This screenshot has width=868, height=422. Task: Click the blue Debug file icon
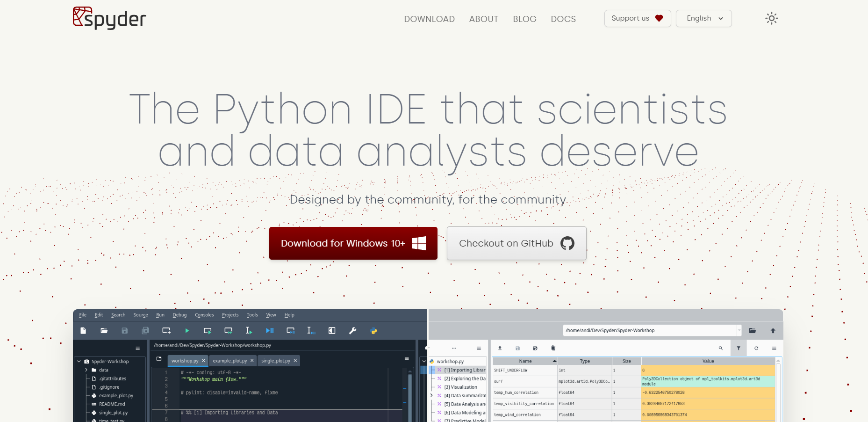(270, 331)
